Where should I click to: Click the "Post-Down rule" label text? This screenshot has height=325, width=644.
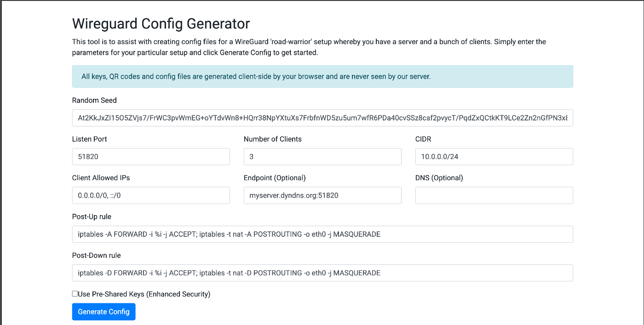click(96, 255)
